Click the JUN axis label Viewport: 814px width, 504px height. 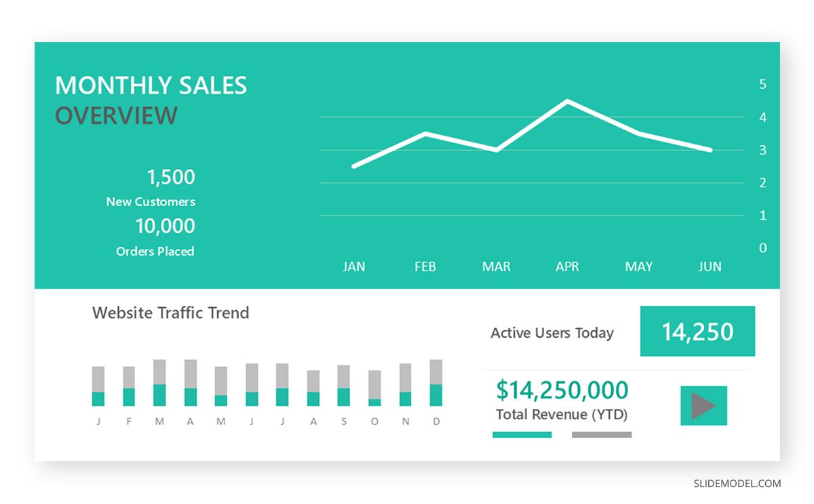(710, 267)
